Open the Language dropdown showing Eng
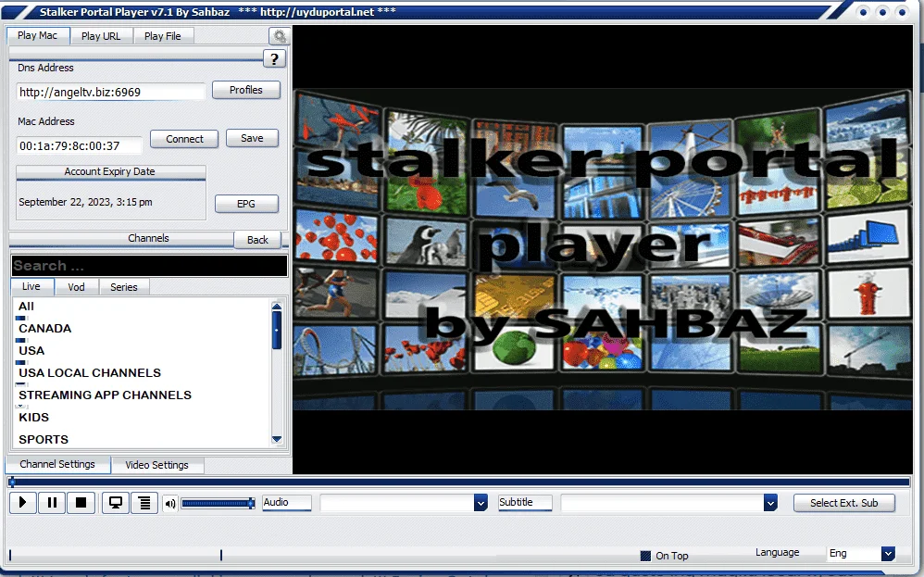 888,554
